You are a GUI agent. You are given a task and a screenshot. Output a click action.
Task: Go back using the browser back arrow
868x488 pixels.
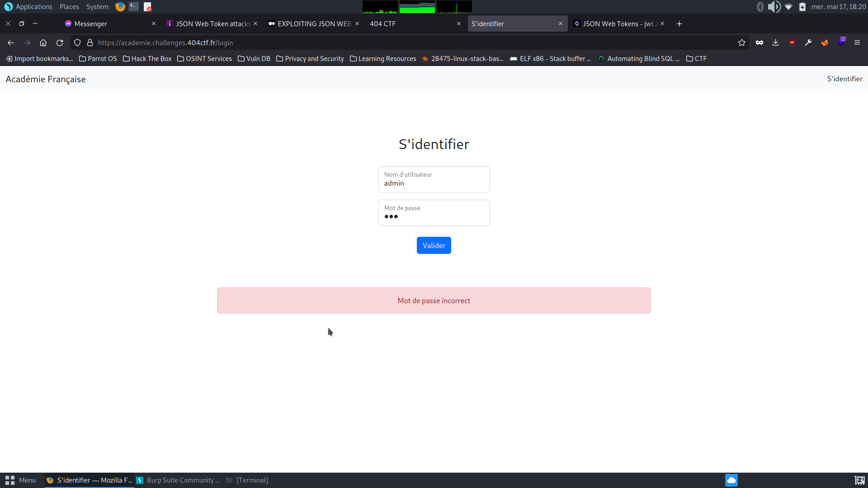coord(10,42)
